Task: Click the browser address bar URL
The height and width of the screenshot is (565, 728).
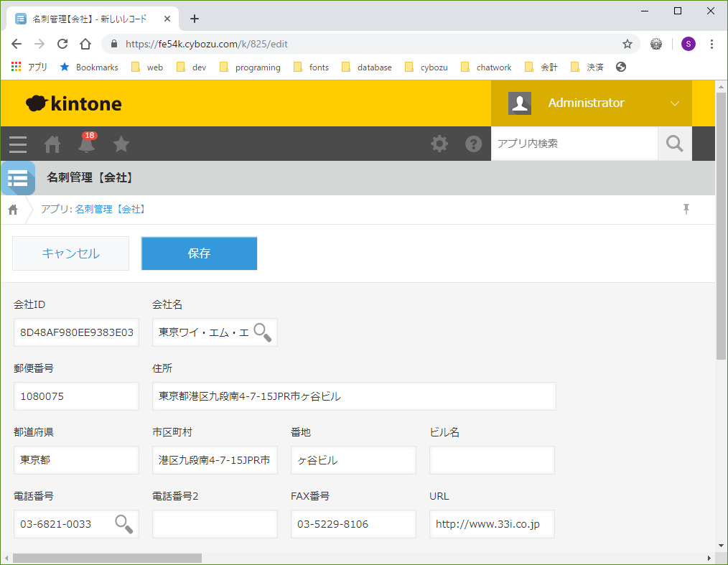Action: click(207, 44)
